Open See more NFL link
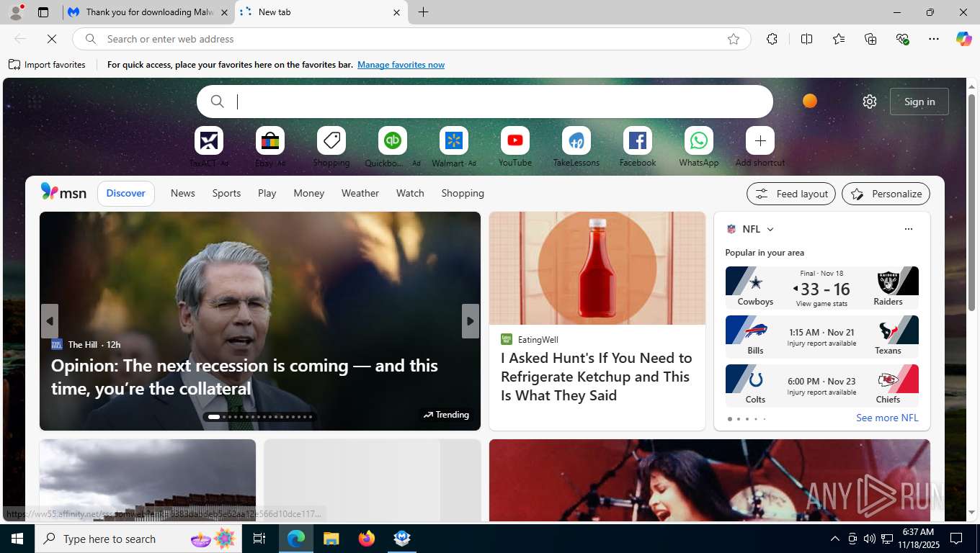This screenshot has width=980, height=553. (887, 418)
